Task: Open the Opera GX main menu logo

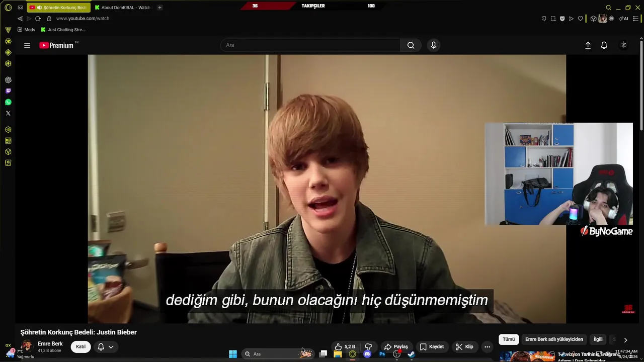Action: click(8, 8)
